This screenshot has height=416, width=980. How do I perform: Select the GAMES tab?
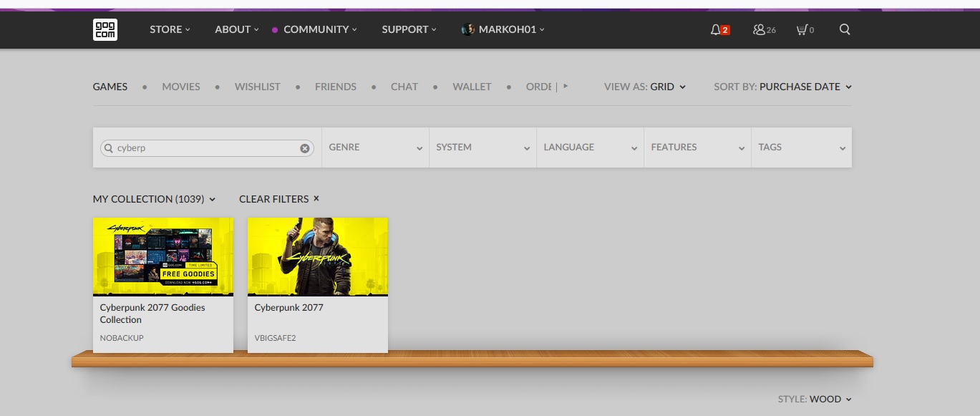pyautogui.click(x=110, y=87)
